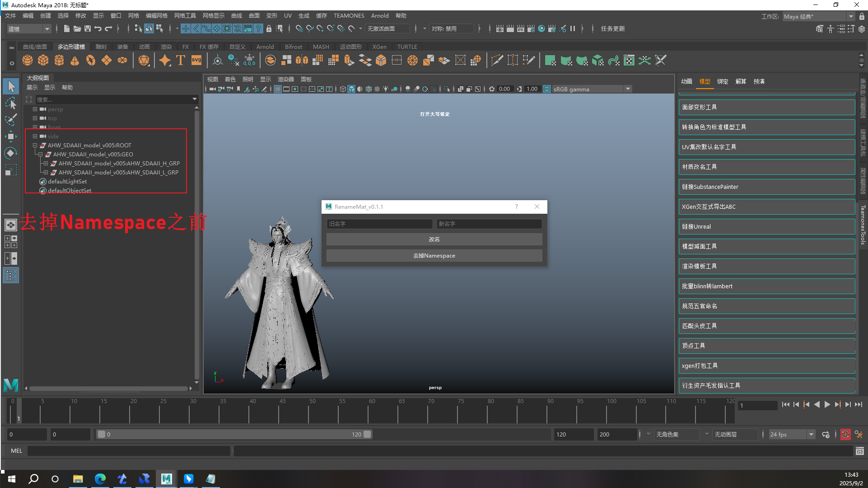Image resolution: width=868 pixels, height=488 pixels.
Task: Create a polygon cube from the shelf
Action: pyautogui.click(x=43, y=60)
